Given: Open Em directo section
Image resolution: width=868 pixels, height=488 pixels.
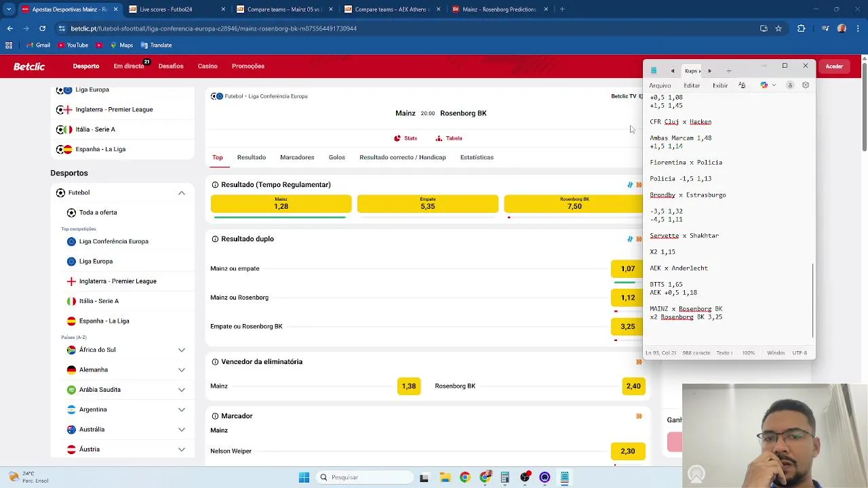Looking at the screenshot, I should pyautogui.click(x=129, y=66).
